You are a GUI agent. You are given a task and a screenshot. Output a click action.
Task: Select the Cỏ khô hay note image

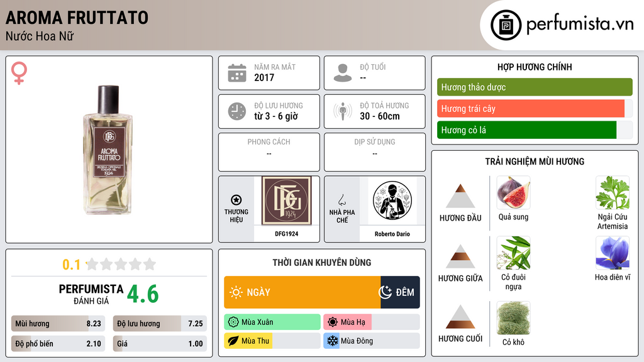(x=513, y=318)
